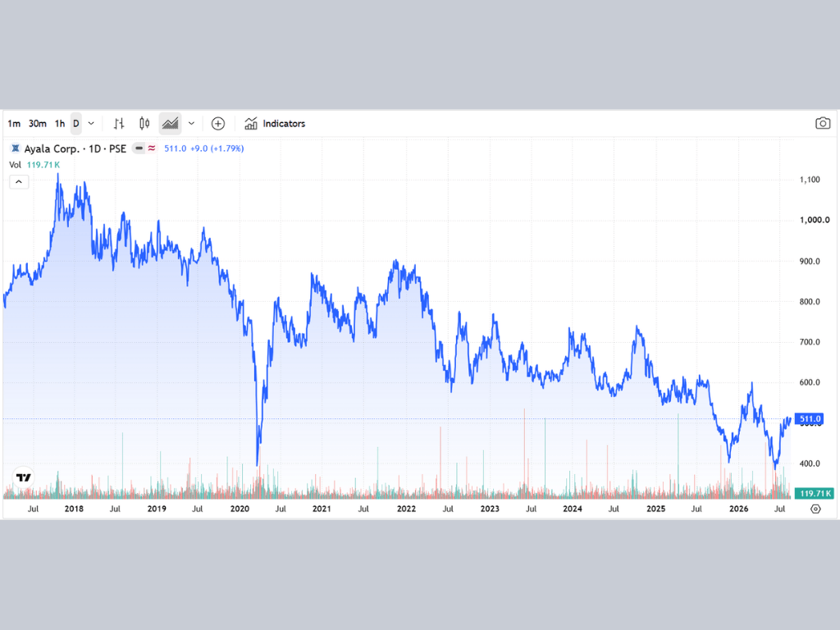Click the 2023 time axis label
This screenshot has height=630, width=840.
tap(490, 509)
